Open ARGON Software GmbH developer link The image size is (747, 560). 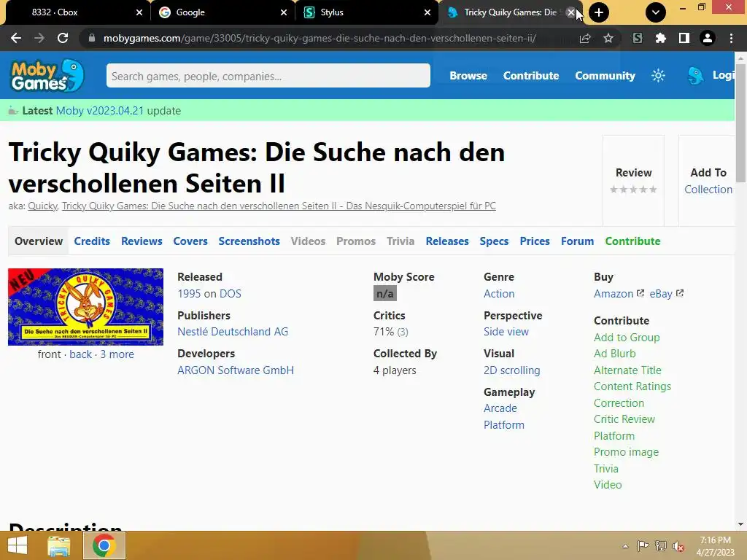click(236, 370)
